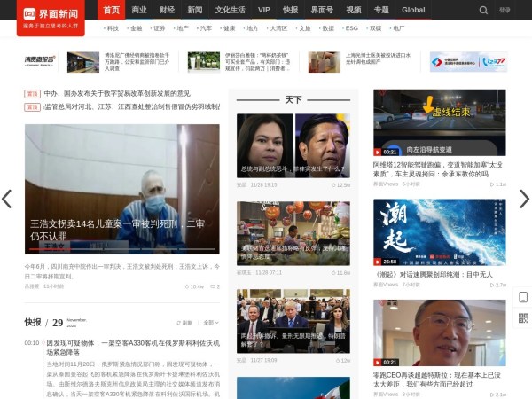
Task: Open the 科技 sub-category link
Action: click(x=112, y=28)
